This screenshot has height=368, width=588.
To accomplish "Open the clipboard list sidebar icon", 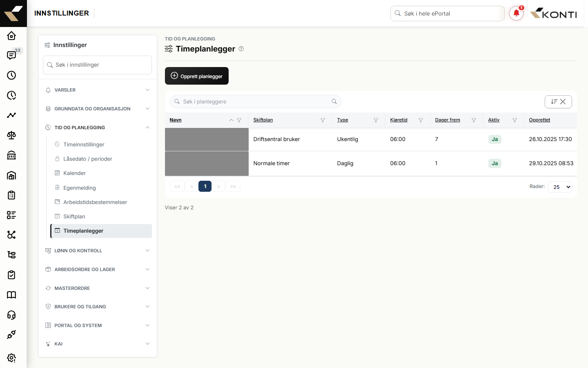I will coord(11,195).
